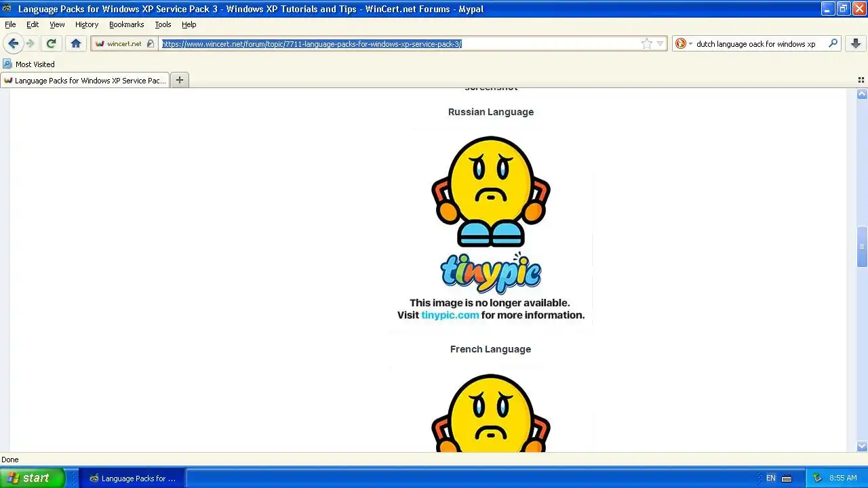Click the Most Visited bookmarks folder
This screenshot has width=868, height=488.
(28, 64)
